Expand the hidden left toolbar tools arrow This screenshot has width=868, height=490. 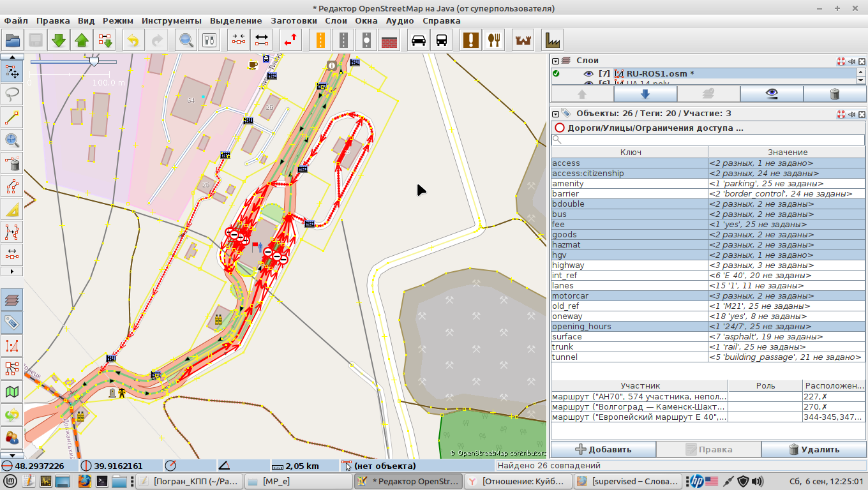point(12,271)
